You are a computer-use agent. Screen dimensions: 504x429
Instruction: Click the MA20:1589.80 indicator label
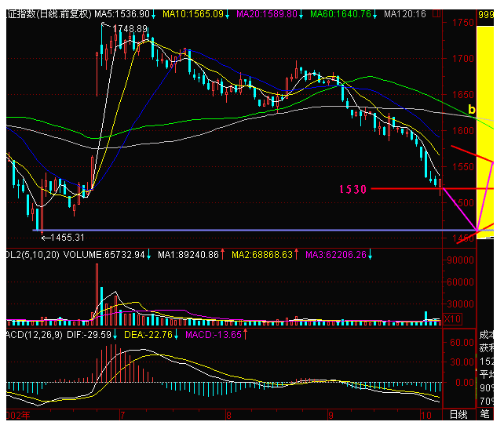point(267,14)
